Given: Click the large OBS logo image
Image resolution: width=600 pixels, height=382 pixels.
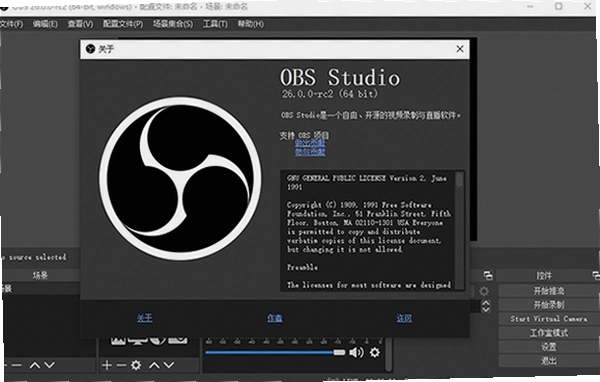Looking at the screenshot, I should pyautogui.click(x=180, y=178).
